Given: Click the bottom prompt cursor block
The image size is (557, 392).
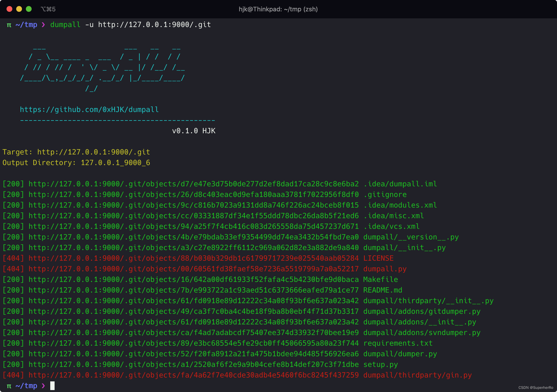Looking at the screenshot, I should point(52,386).
